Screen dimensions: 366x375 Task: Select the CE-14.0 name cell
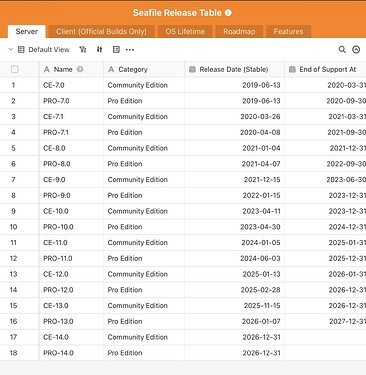[71, 337]
